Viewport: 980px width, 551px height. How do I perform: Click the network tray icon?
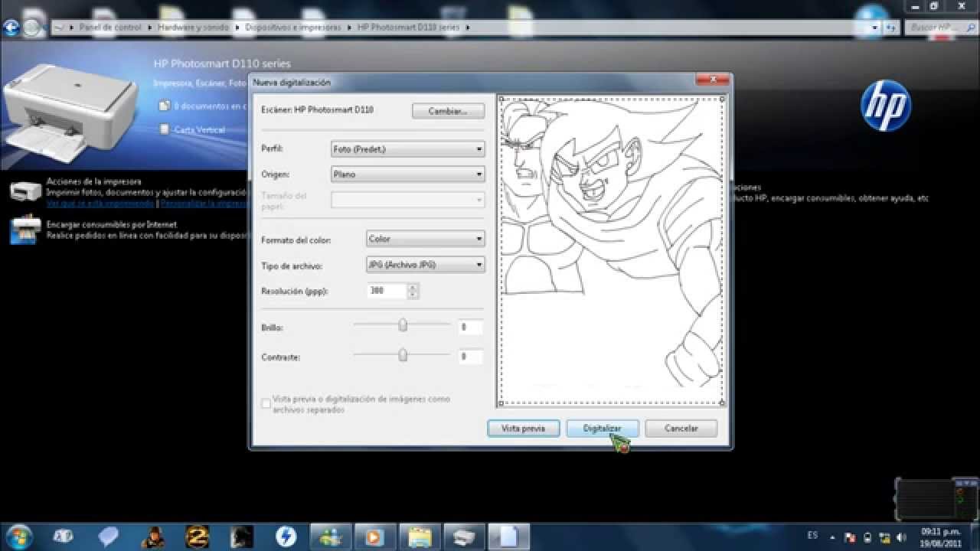pyautogui.click(x=885, y=536)
